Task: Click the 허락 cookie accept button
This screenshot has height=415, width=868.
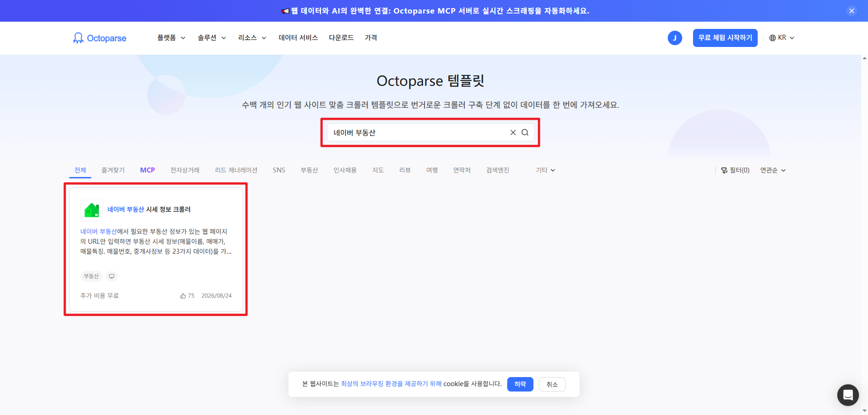Action: [520, 384]
